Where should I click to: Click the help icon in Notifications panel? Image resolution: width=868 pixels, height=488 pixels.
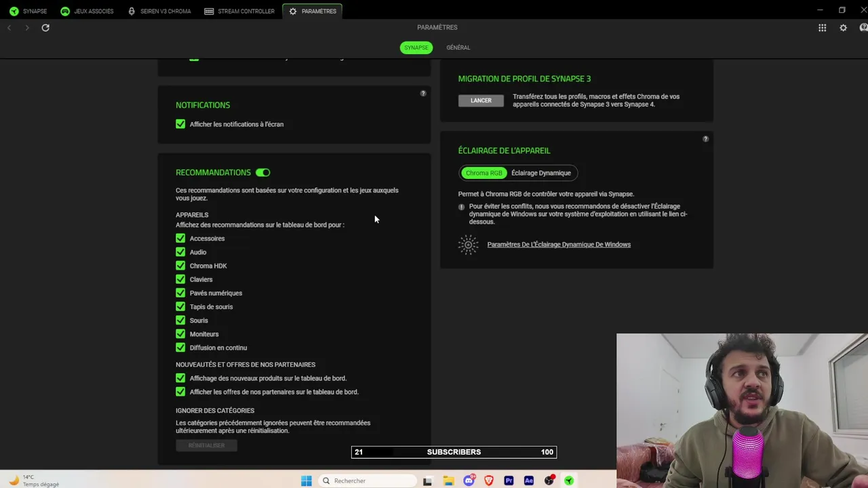(423, 94)
